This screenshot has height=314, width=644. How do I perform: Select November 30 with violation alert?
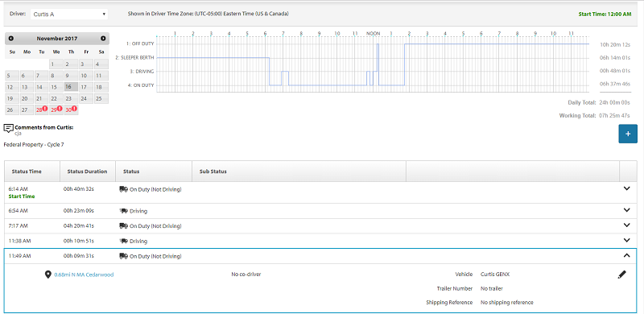71,109
